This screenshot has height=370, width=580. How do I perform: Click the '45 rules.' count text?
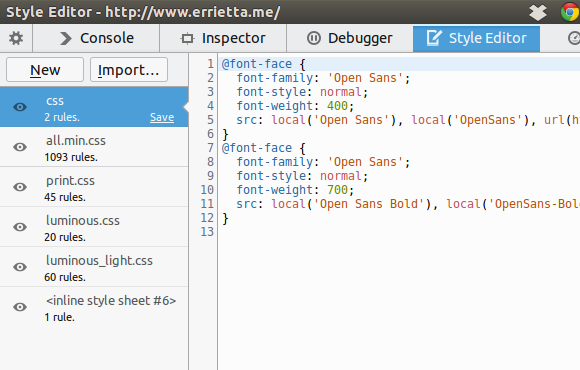(x=65, y=197)
